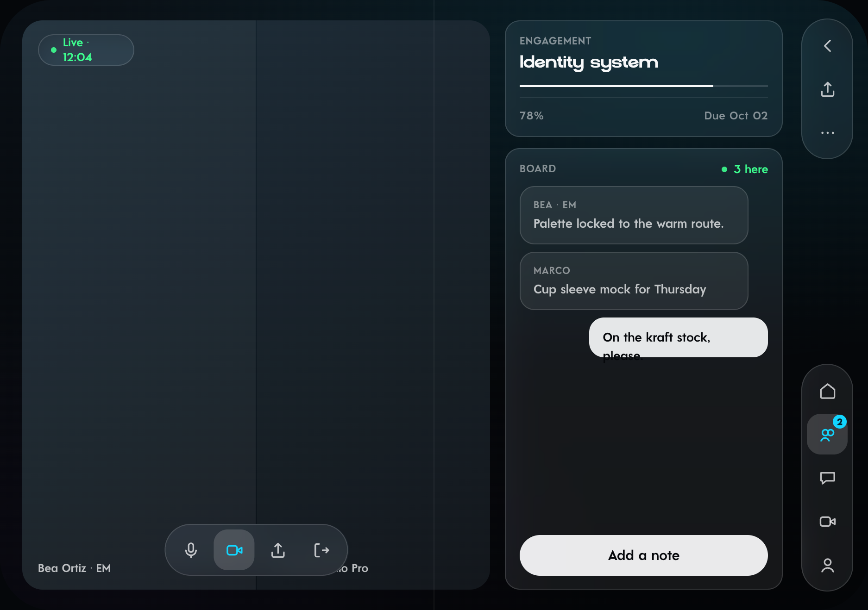This screenshot has width=868, height=610.
Task: Select the note "Palette locked to the warm route."
Action: pos(634,215)
